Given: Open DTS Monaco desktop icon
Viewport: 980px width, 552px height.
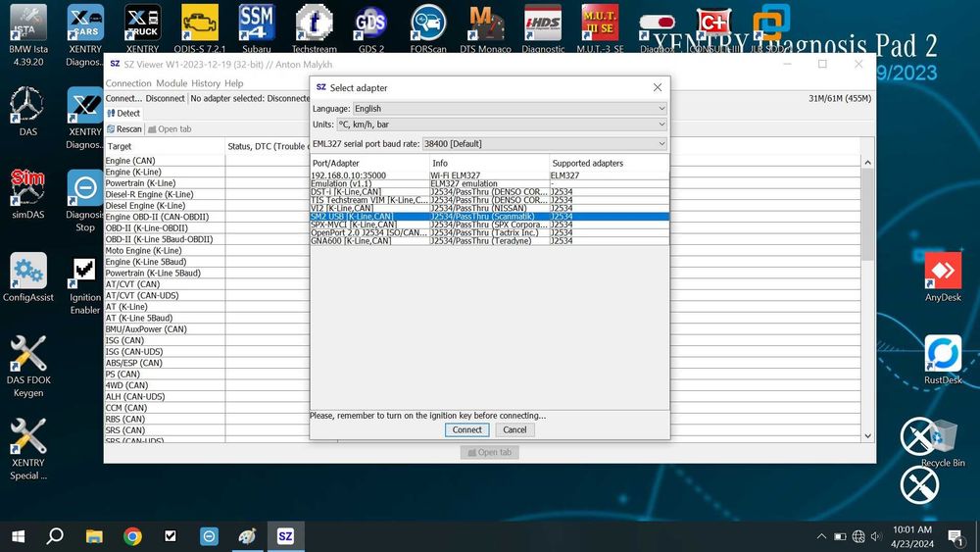Looking at the screenshot, I should pos(486,28).
